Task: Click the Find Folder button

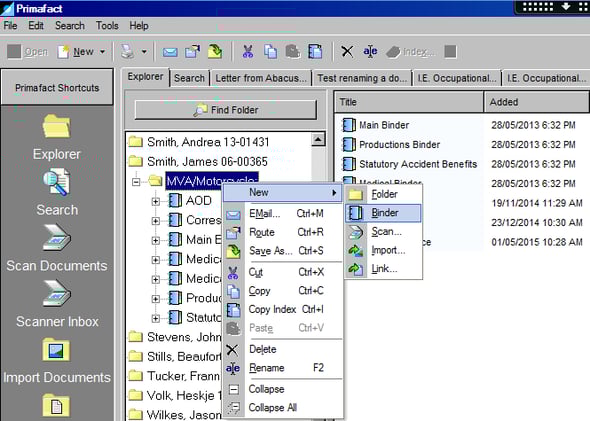Action: point(225,110)
